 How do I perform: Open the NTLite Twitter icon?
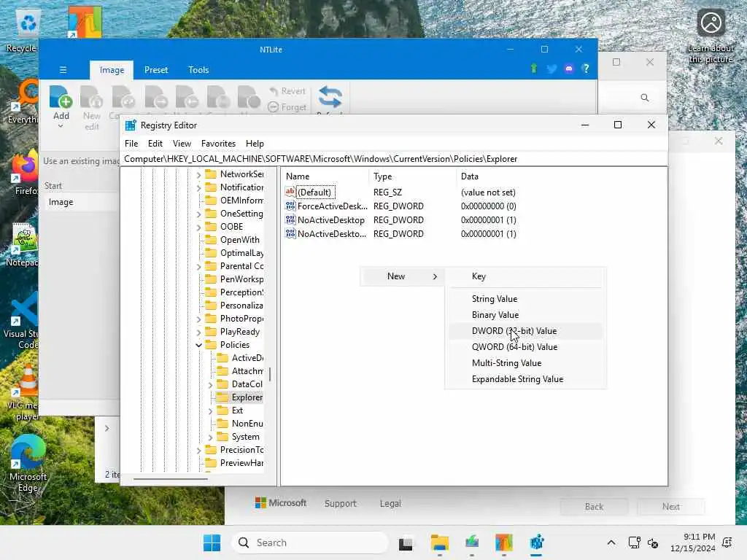[551, 69]
